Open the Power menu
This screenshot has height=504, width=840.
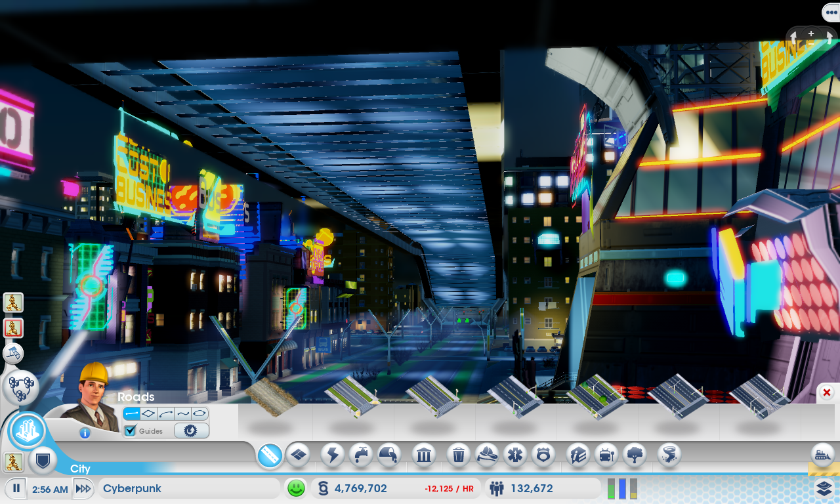(x=333, y=454)
